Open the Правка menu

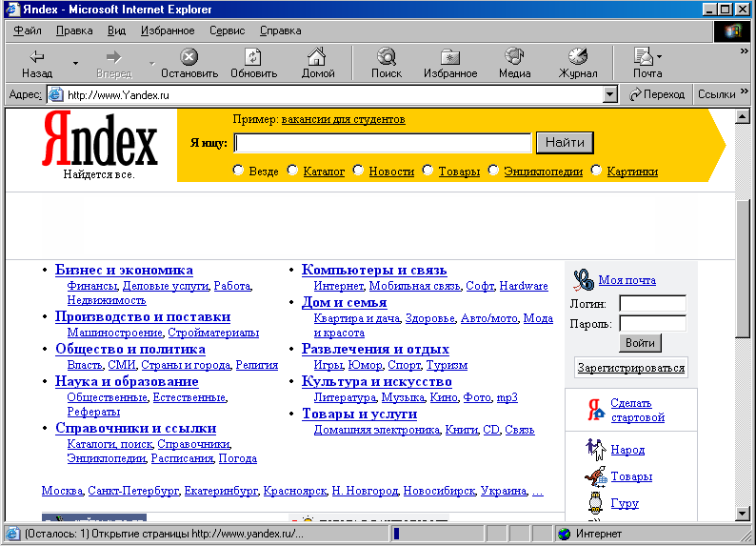[x=74, y=30]
